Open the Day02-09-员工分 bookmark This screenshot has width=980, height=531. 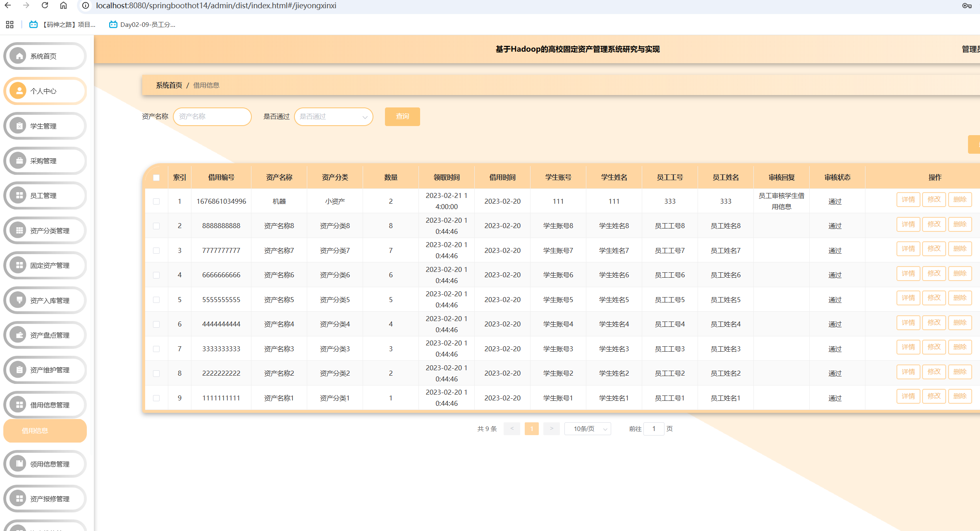click(x=142, y=24)
